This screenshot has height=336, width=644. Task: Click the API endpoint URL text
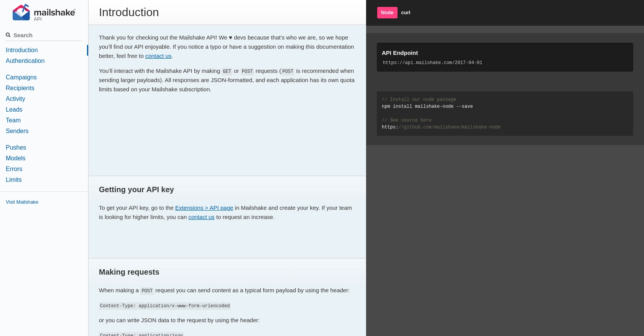point(432,63)
